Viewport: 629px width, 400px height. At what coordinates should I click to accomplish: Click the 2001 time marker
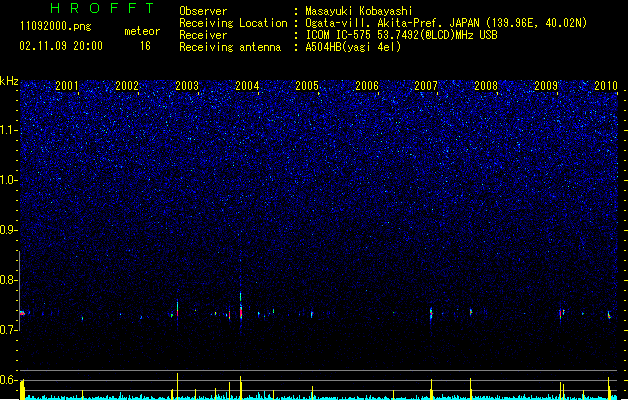67,85
